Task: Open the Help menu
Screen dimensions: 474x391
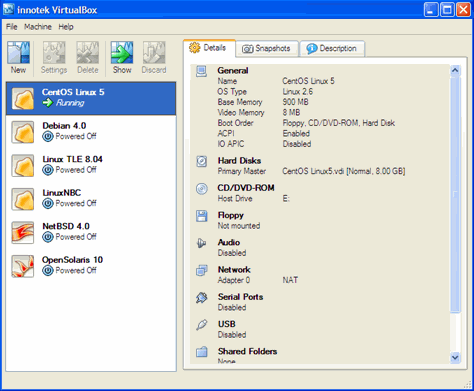Action: [66, 27]
